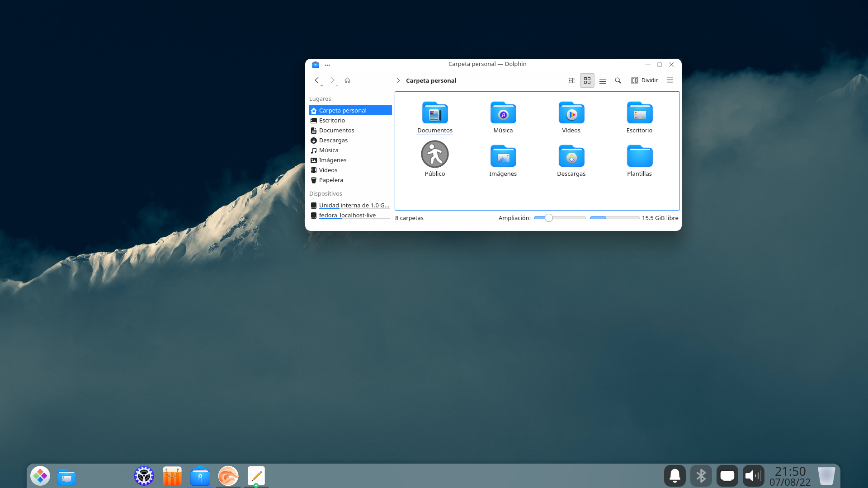Select Documentos in the Lugares sidebar
The height and width of the screenshot is (488, 868).
(x=336, y=130)
